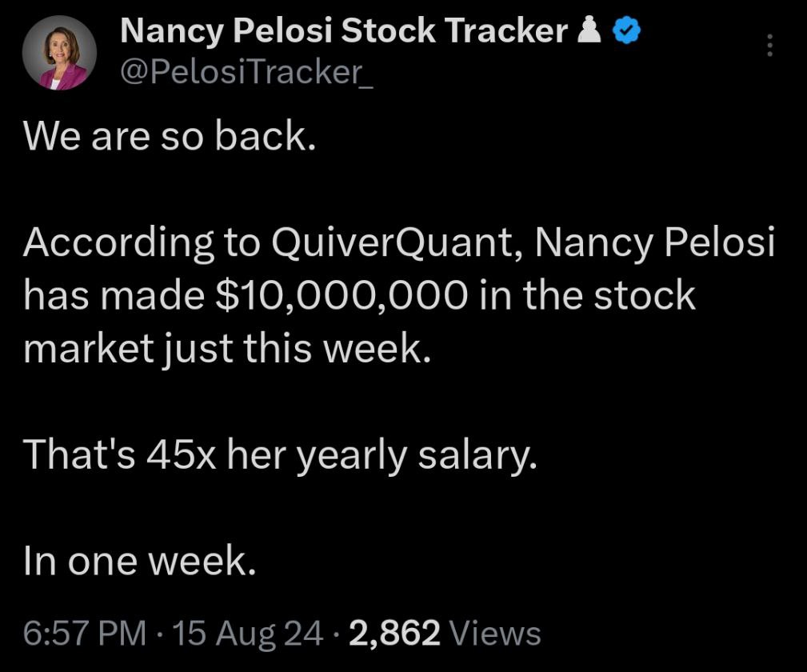Open the three-dot more options menu
This screenshot has width=807, height=672.
pyautogui.click(x=769, y=46)
